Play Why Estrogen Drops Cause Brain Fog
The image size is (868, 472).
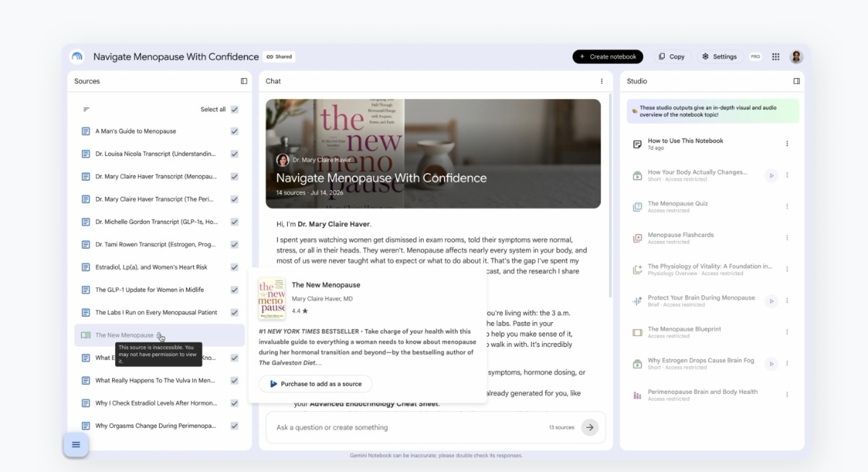[772, 363]
